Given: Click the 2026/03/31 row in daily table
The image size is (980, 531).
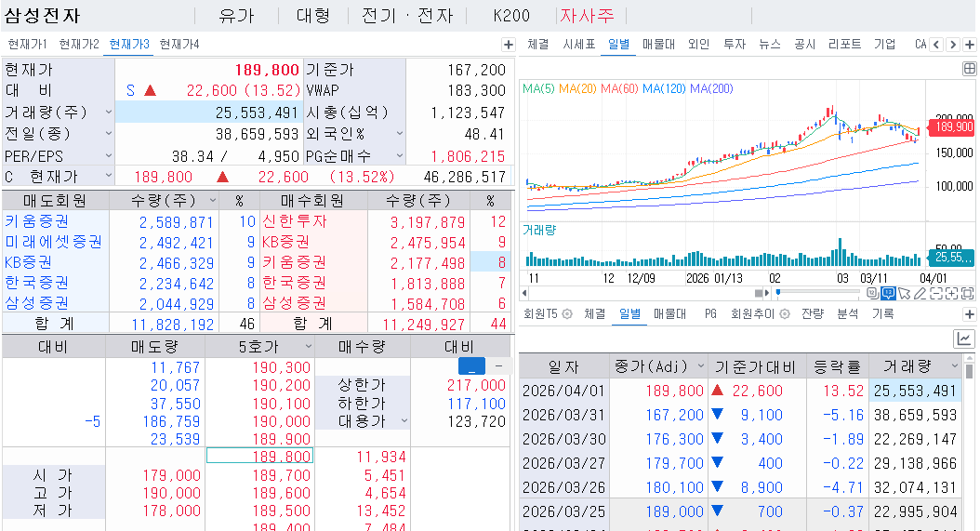Looking at the screenshot, I should tap(740, 415).
